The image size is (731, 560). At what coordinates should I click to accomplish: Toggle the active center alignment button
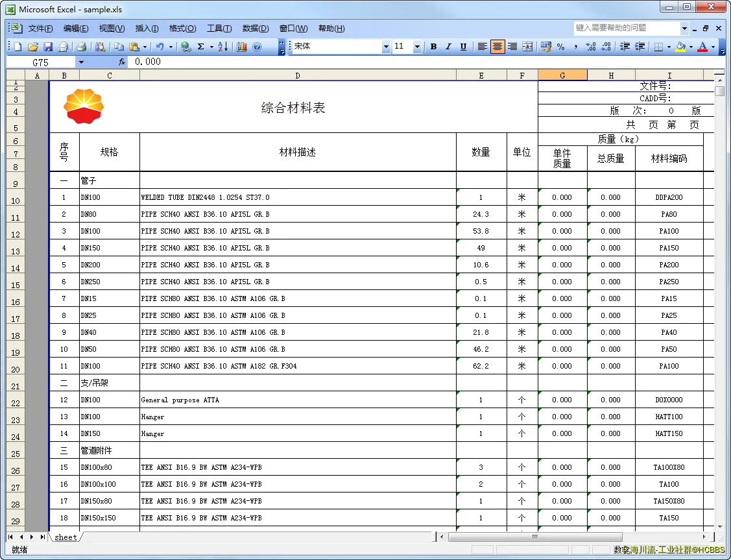[497, 47]
